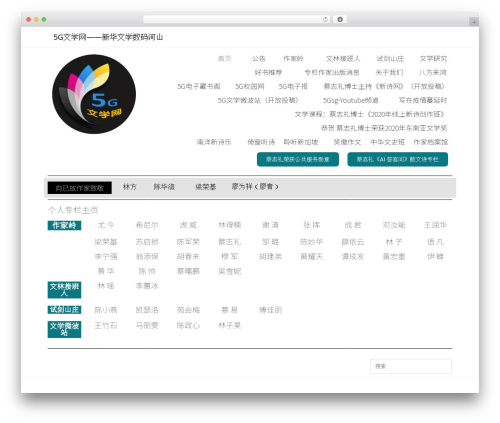Viewport: 500px width, 423px height.
Task: Open the 文学研究 menu item
Action: click(x=433, y=59)
